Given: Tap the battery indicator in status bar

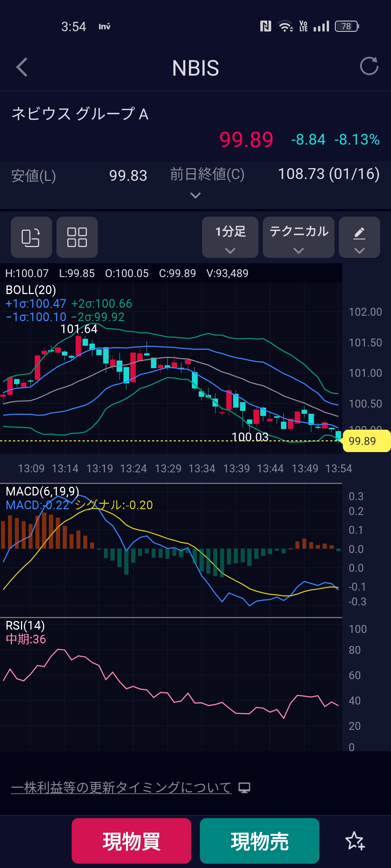Looking at the screenshot, I should 346,26.
